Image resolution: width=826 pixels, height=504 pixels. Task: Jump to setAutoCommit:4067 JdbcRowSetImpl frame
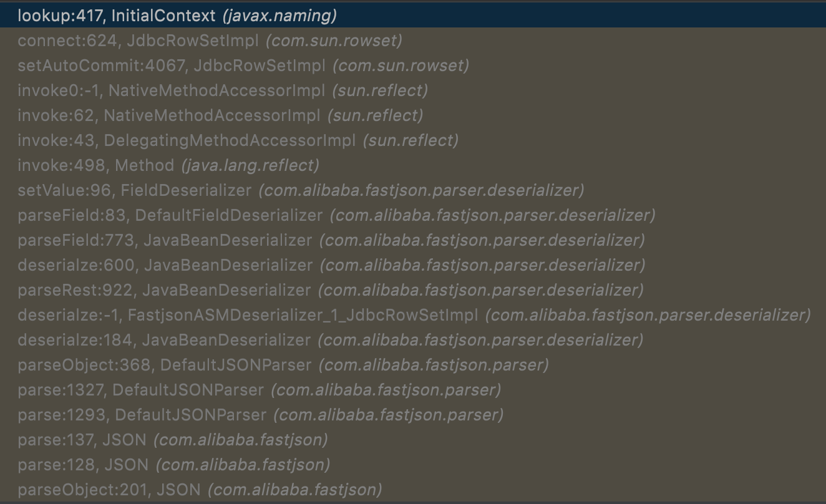pyautogui.click(x=243, y=65)
